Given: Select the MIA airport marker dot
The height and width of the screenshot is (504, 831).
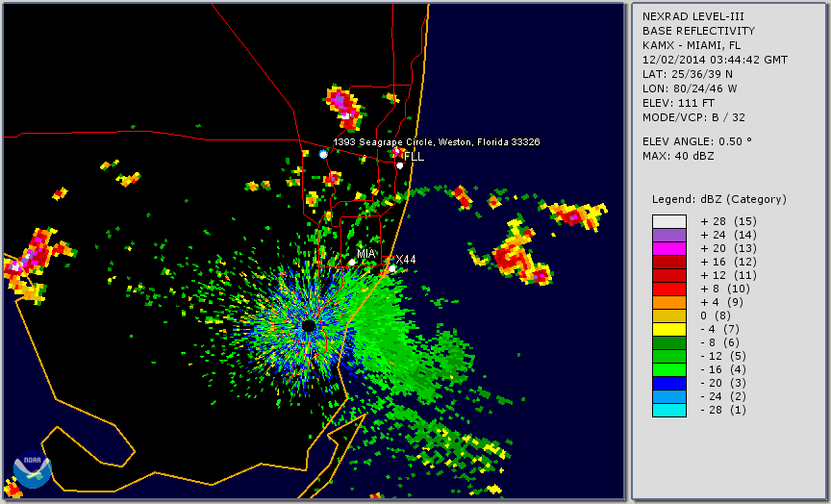Looking at the screenshot, I should pyautogui.click(x=352, y=263).
